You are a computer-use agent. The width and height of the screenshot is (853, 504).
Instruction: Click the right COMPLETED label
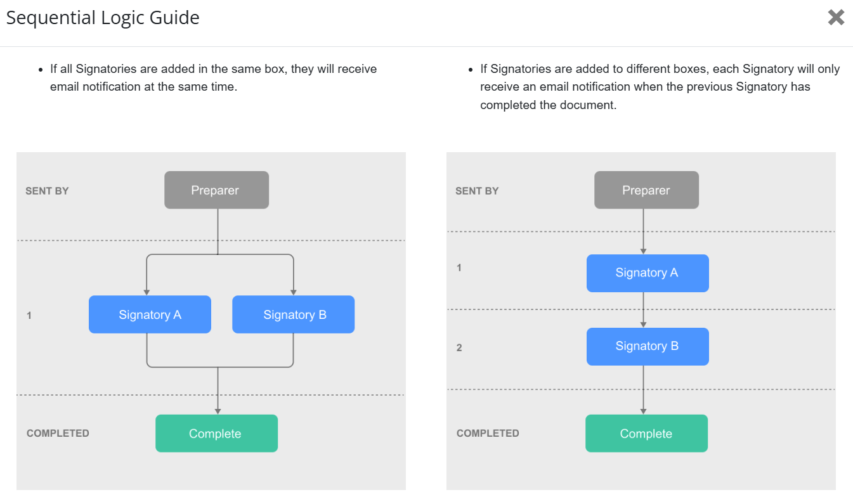[488, 434]
